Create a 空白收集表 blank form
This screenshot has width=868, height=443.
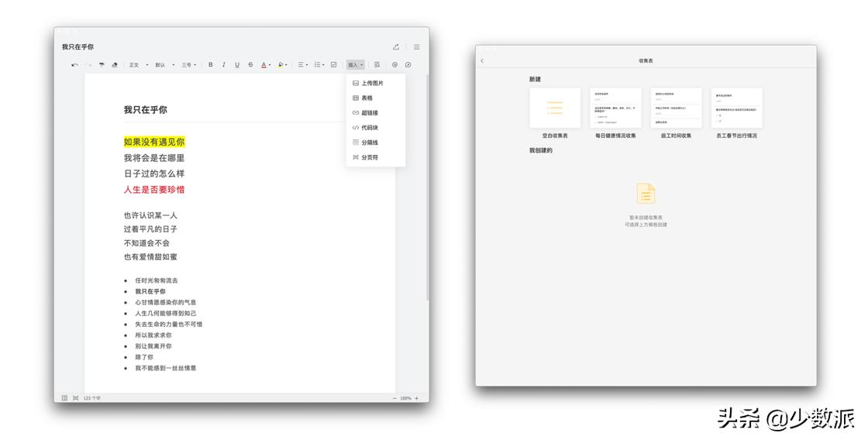[555, 108]
